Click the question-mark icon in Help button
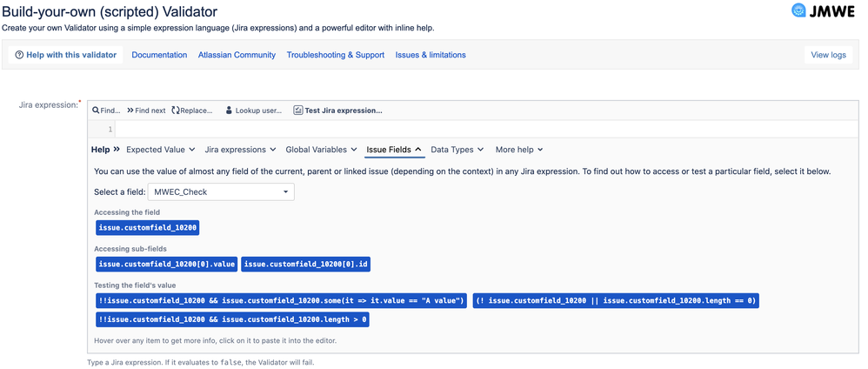868x369 pixels. click(19, 55)
